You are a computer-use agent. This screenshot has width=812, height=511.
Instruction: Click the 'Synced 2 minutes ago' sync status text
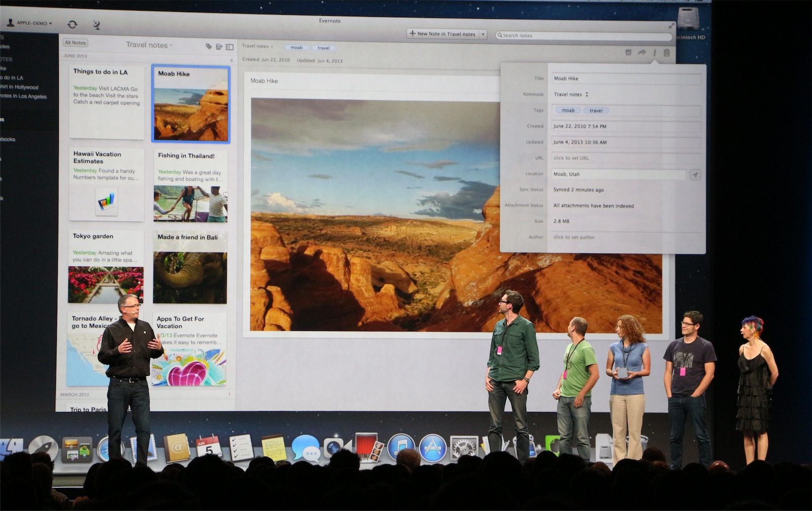[x=578, y=190]
